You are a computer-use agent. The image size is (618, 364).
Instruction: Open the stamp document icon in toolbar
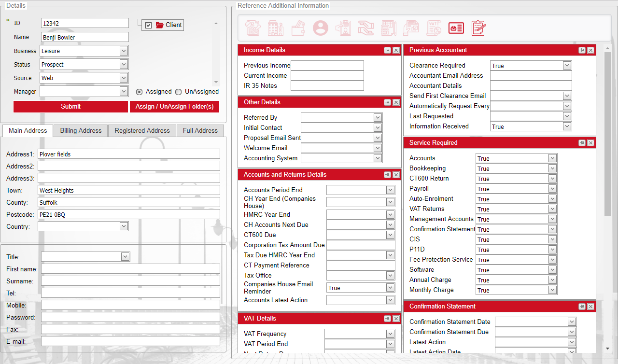tap(253, 28)
